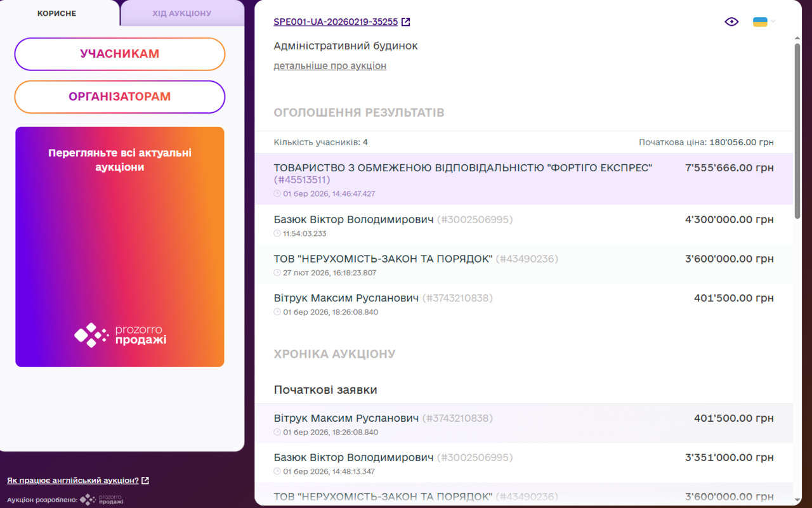Click the ОРГАНІЗАТОРАМ button
The width and height of the screenshot is (812, 508).
120,97
